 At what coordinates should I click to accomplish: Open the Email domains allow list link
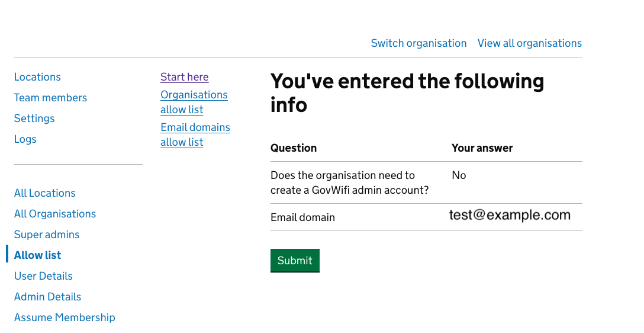tap(195, 135)
